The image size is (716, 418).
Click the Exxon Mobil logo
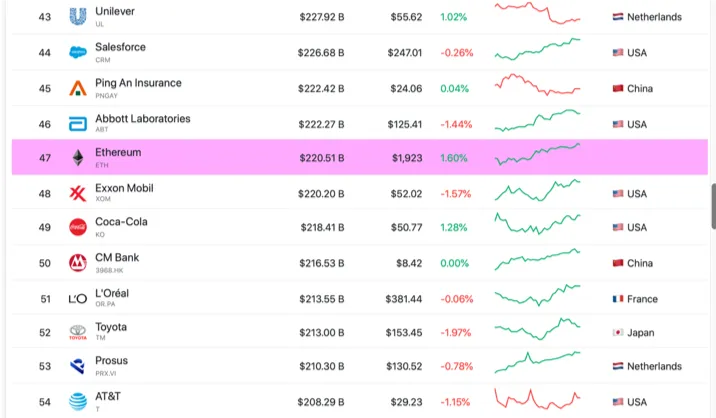pos(78,194)
